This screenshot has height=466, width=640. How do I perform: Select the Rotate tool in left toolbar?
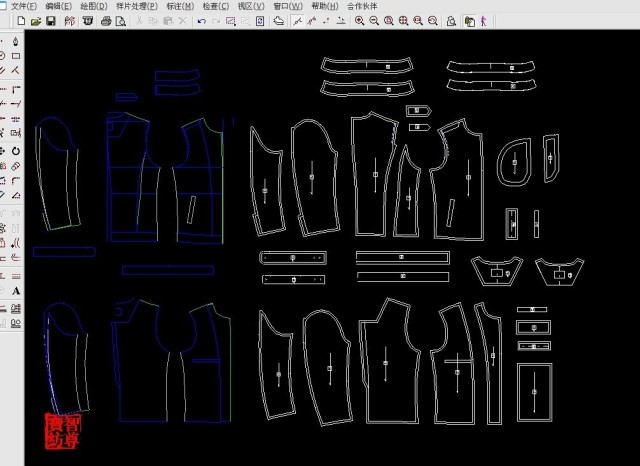[16, 151]
